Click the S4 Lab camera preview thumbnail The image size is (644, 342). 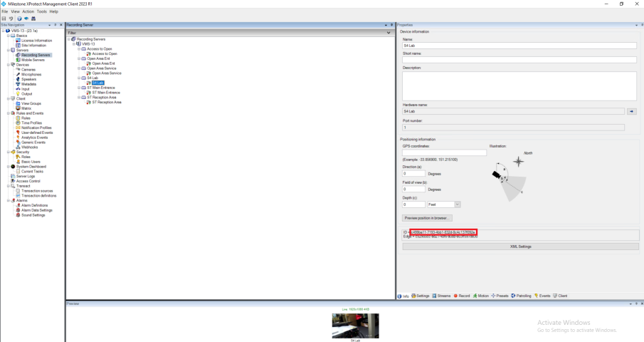[355, 326]
